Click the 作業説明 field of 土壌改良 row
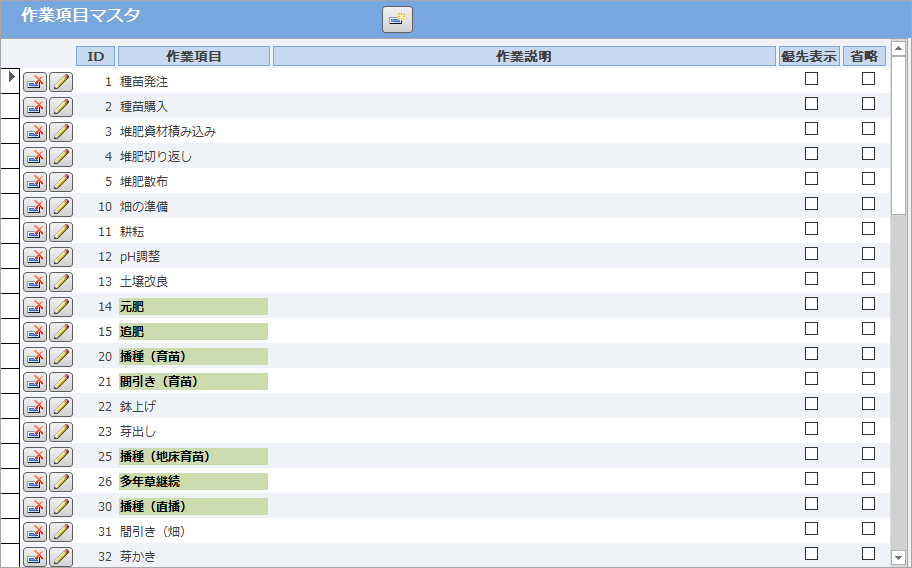The image size is (912, 568). 524,282
